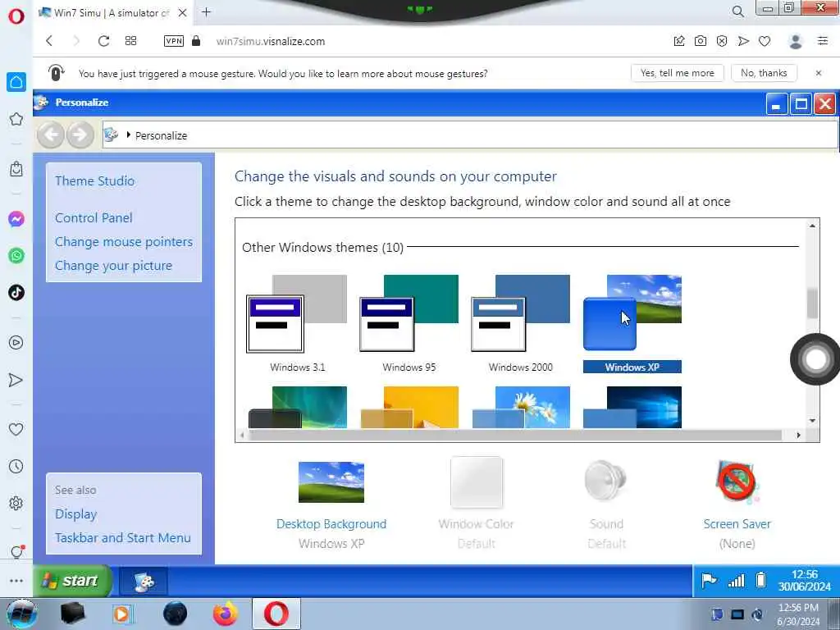Click theme list scroll up arrow
Viewport: 840px width, 630px height.
[x=812, y=226]
